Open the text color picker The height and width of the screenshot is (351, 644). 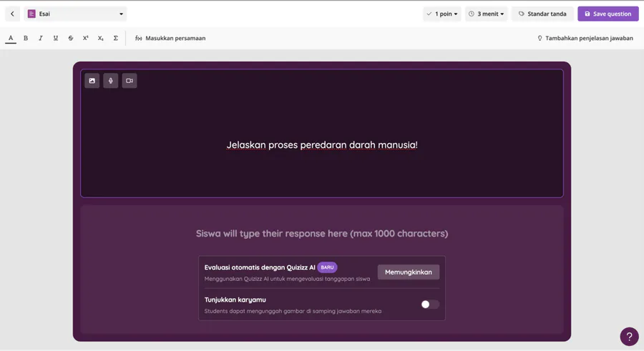(x=11, y=38)
